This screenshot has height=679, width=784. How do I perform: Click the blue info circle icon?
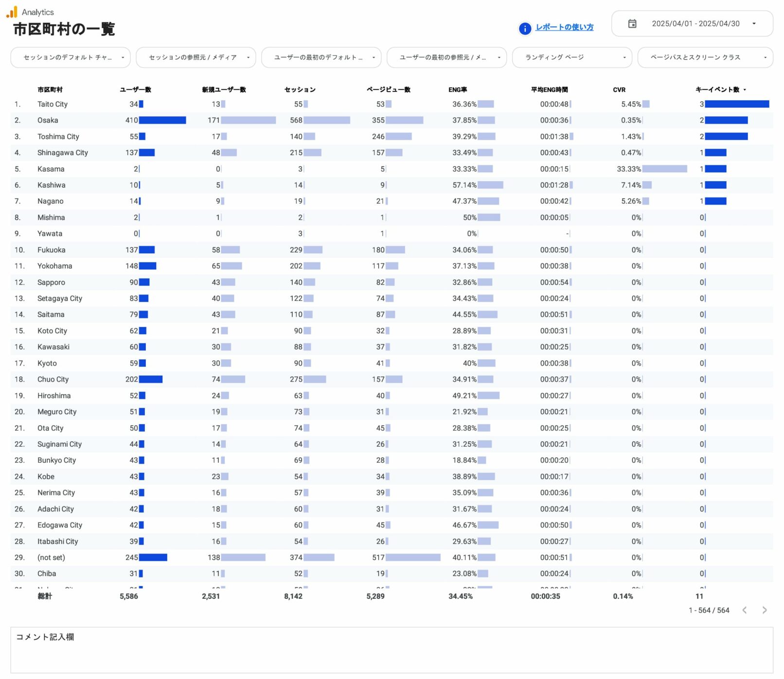525,29
